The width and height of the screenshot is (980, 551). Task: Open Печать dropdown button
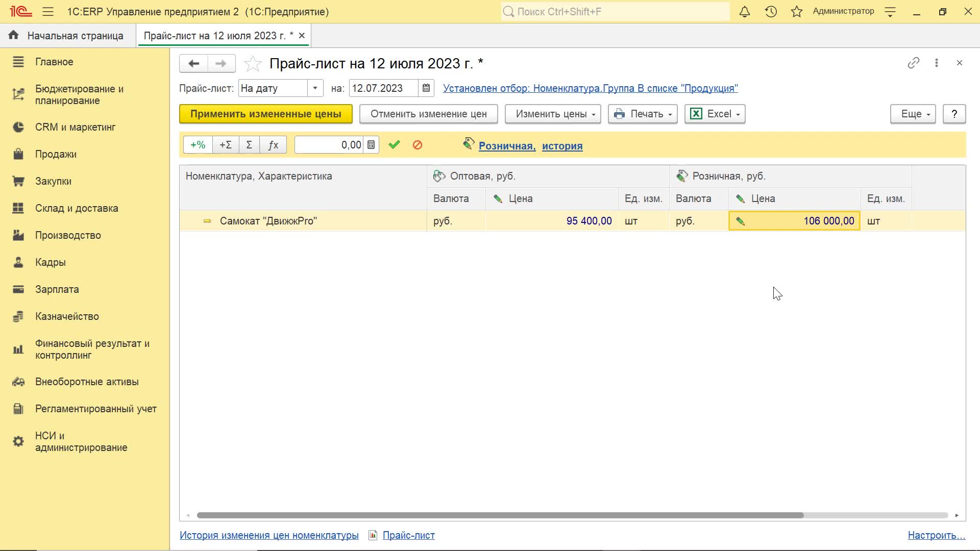pyautogui.click(x=643, y=114)
